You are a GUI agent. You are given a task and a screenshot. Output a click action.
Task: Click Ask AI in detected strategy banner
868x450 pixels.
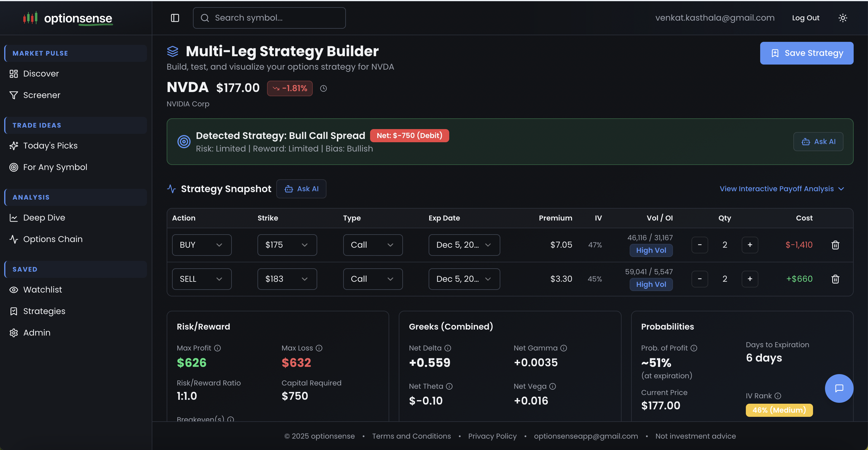[x=818, y=142]
